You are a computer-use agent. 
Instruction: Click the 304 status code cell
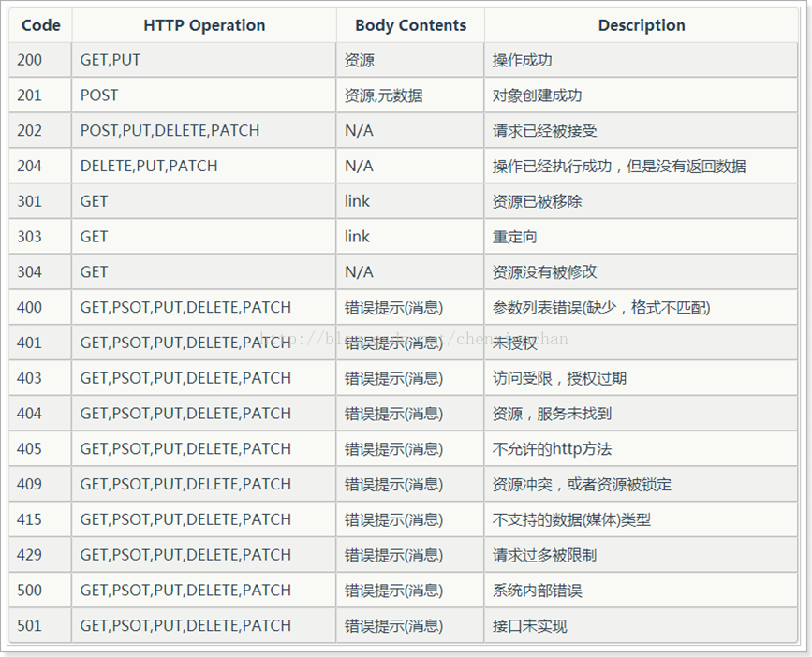coord(40,272)
